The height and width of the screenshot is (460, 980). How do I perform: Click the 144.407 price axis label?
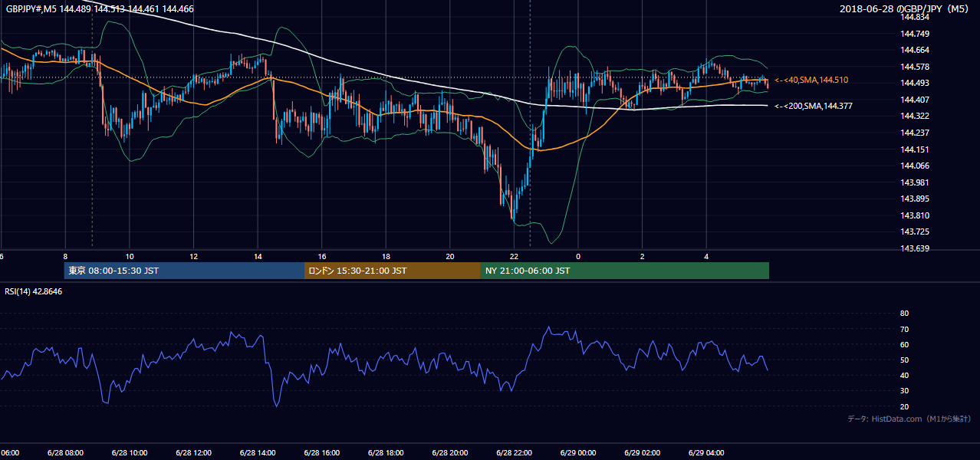[914, 100]
